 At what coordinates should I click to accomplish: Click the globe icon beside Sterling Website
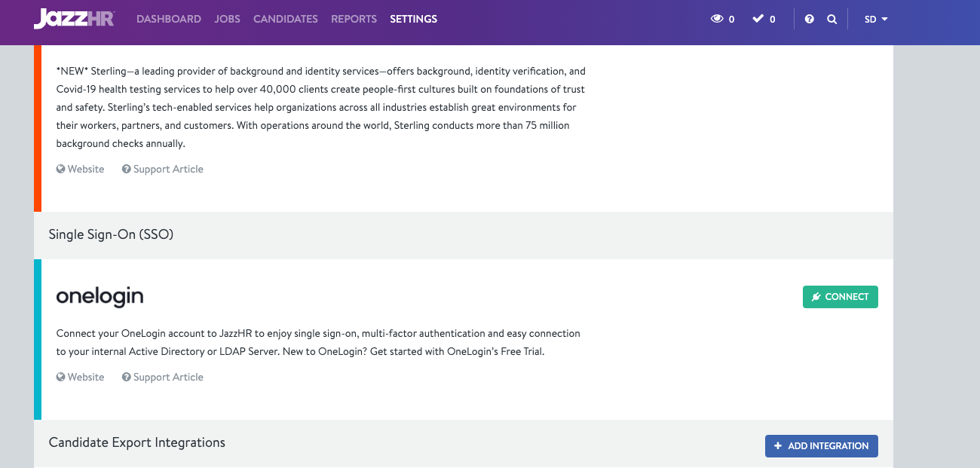[61, 170]
